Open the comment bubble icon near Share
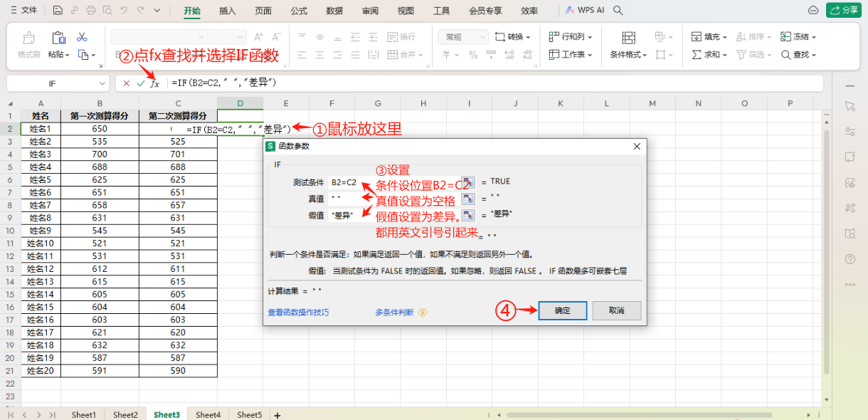Screen dimensions: 868x420 pyautogui.click(x=814, y=10)
